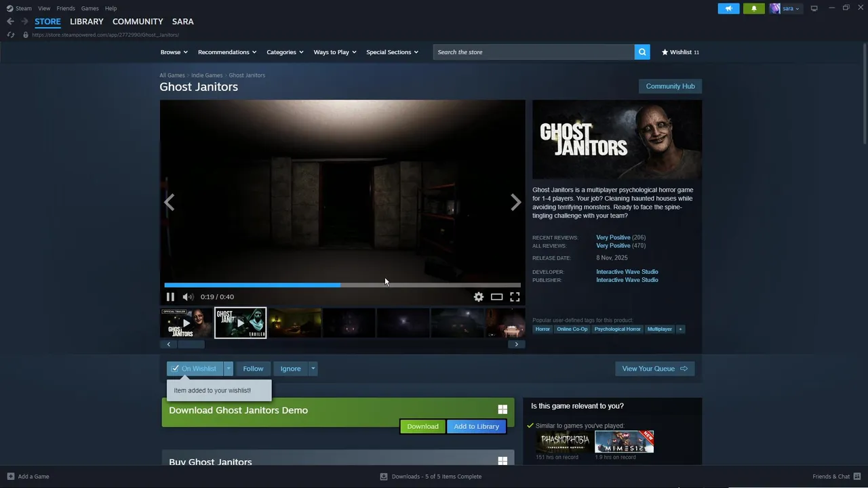Open the announcements megaphone button
The image size is (868, 488).
tap(728, 8)
